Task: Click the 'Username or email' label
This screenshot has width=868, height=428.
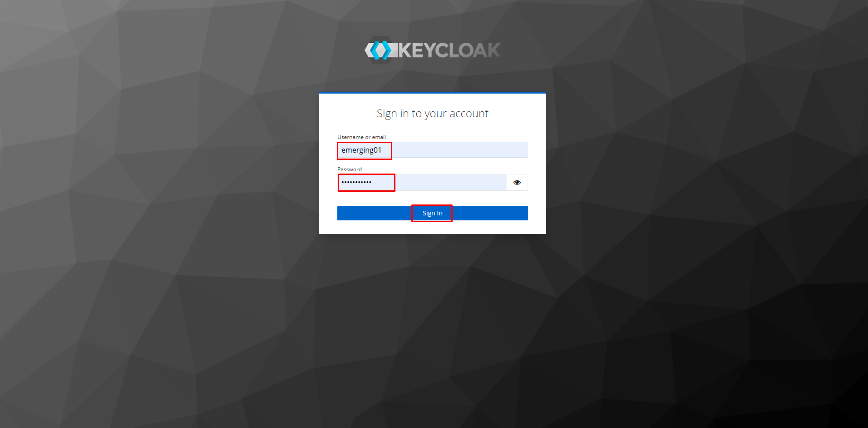Action: [361, 137]
